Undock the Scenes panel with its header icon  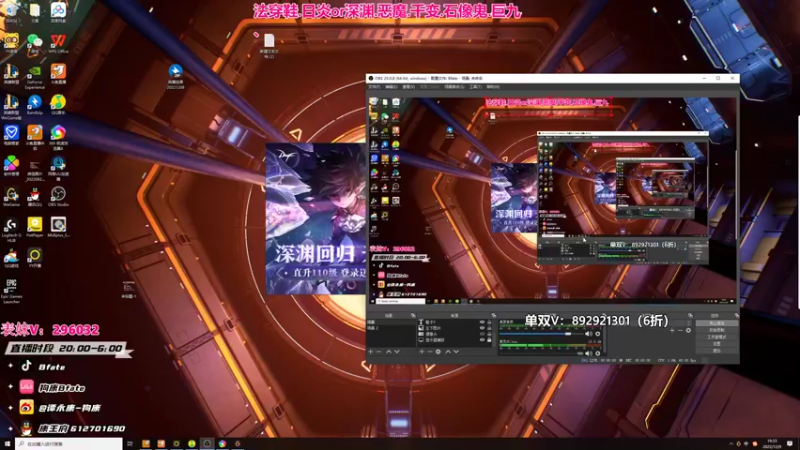click(x=413, y=315)
